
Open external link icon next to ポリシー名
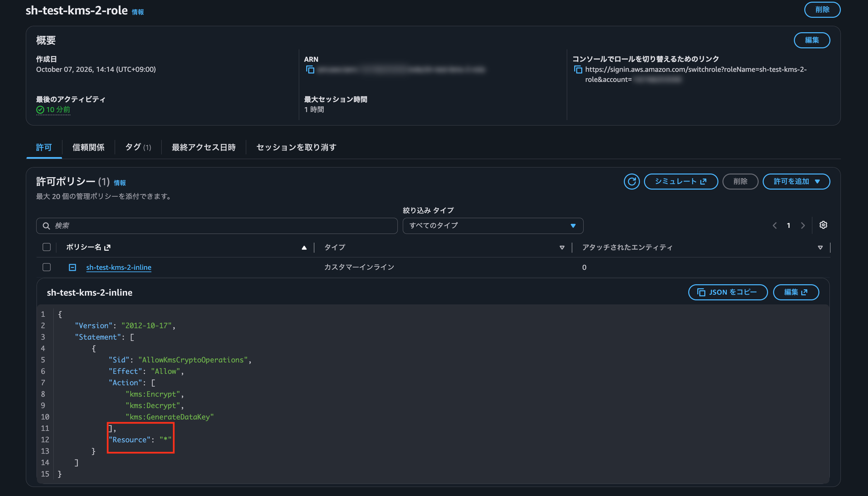[x=107, y=248]
